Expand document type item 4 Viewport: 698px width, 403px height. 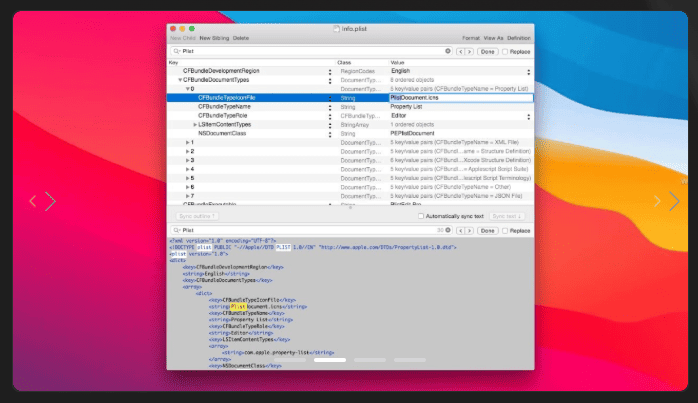pyautogui.click(x=187, y=169)
